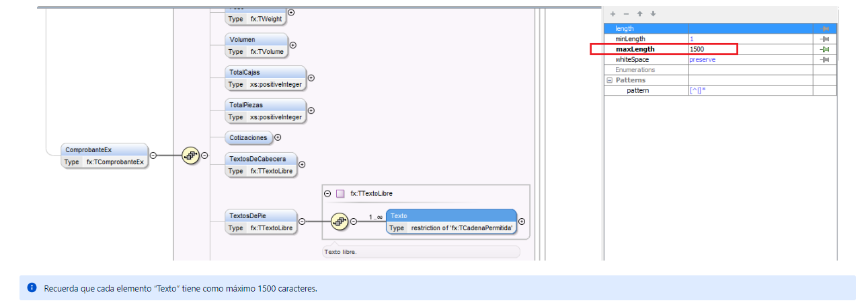
Task: Click the pattern facet name
Action: pyautogui.click(x=637, y=90)
